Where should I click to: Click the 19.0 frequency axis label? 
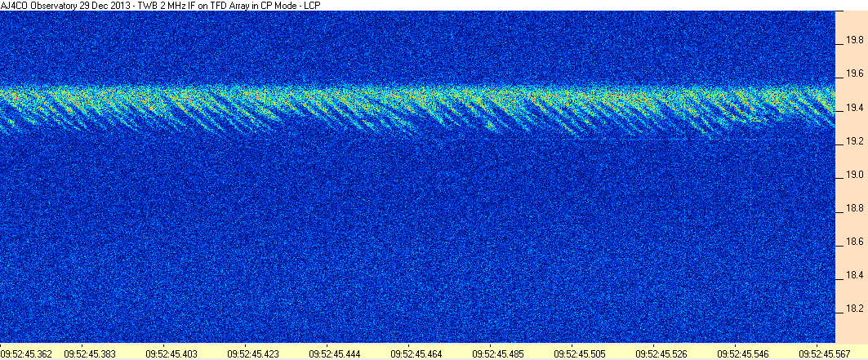coord(855,176)
